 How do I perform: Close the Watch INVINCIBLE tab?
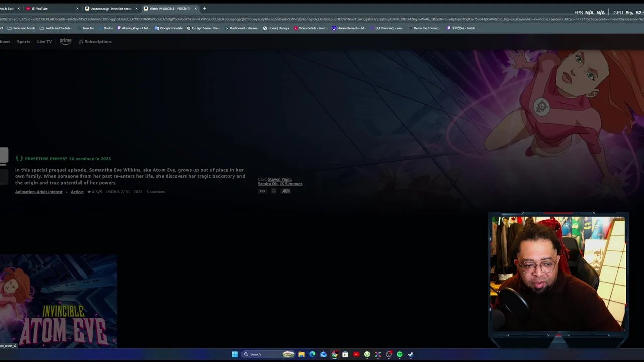click(x=196, y=8)
